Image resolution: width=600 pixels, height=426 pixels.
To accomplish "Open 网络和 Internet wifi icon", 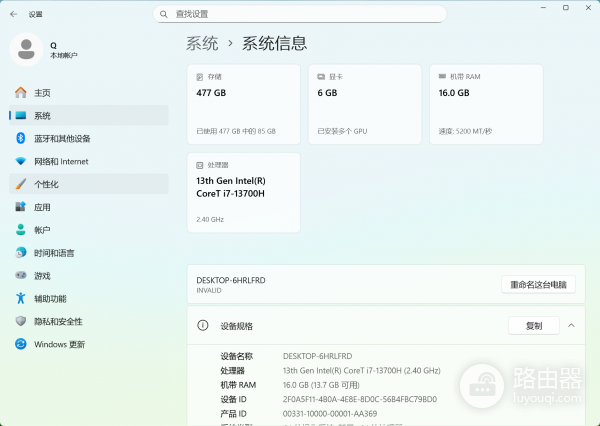I will click(x=21, y=161).
